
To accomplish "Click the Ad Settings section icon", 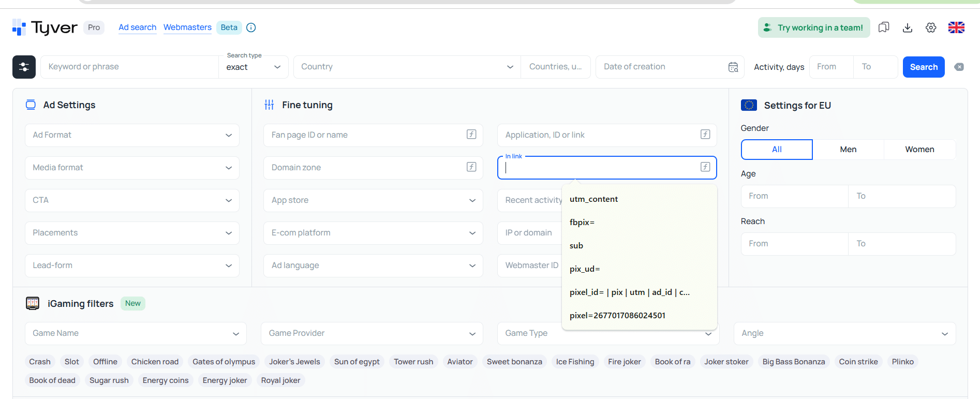I will (x=31, y=105).
